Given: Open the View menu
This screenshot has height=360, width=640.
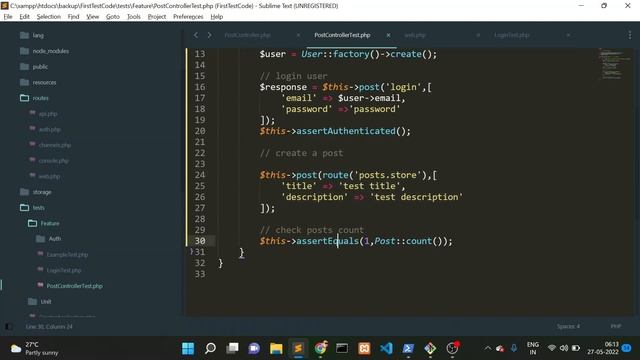Looking at the screenshot, I should pos(93,17).
